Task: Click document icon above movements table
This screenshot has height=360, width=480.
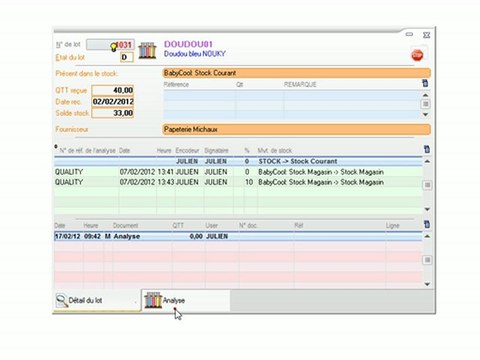Action: (x=427, y=224)
